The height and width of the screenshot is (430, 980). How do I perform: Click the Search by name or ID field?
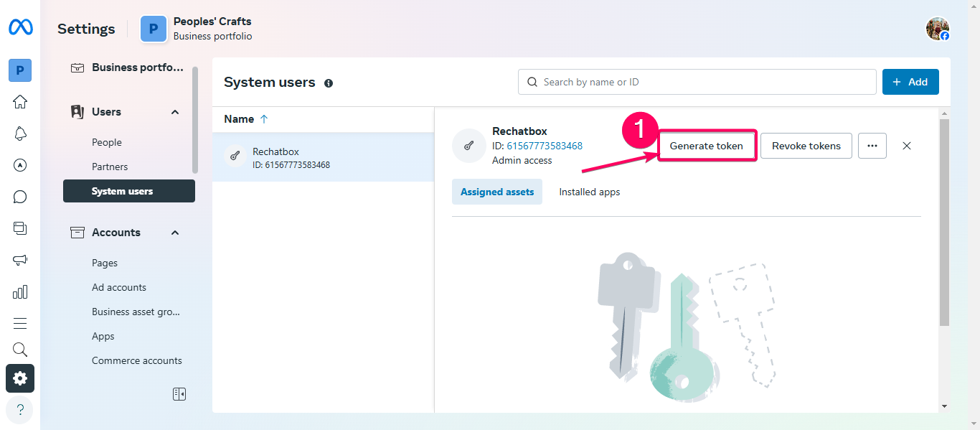point(697,82)
